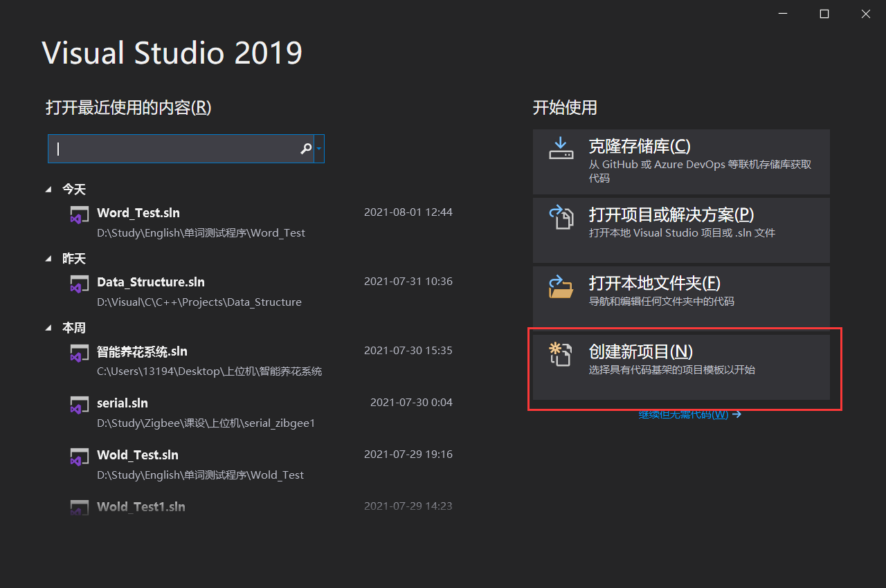
Task: Click path D:\Visual\C\C++\Projects\Data_Structure
Action: [199, 302]
